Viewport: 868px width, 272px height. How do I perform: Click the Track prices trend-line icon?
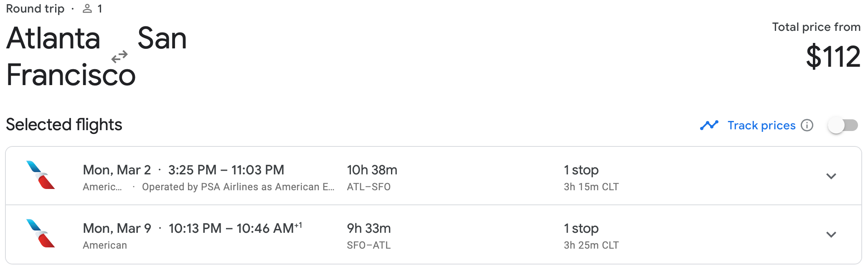pos(709,125)
